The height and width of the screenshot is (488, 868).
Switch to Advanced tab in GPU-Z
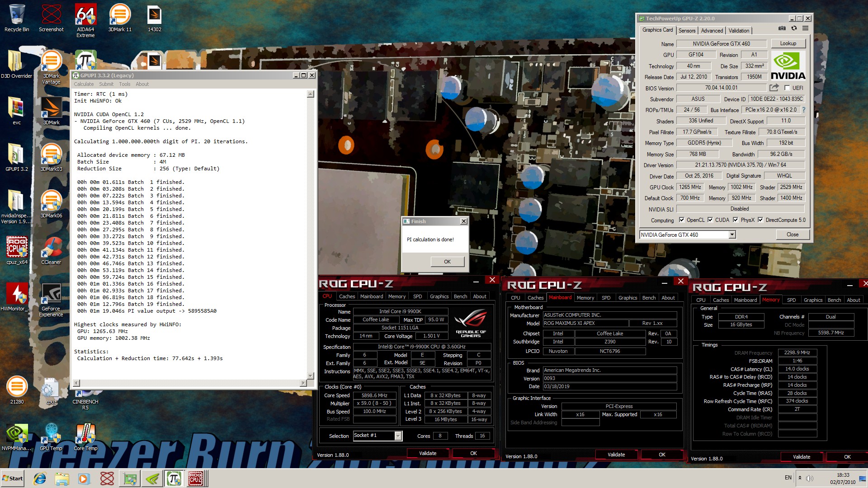[x=712, y=31]
